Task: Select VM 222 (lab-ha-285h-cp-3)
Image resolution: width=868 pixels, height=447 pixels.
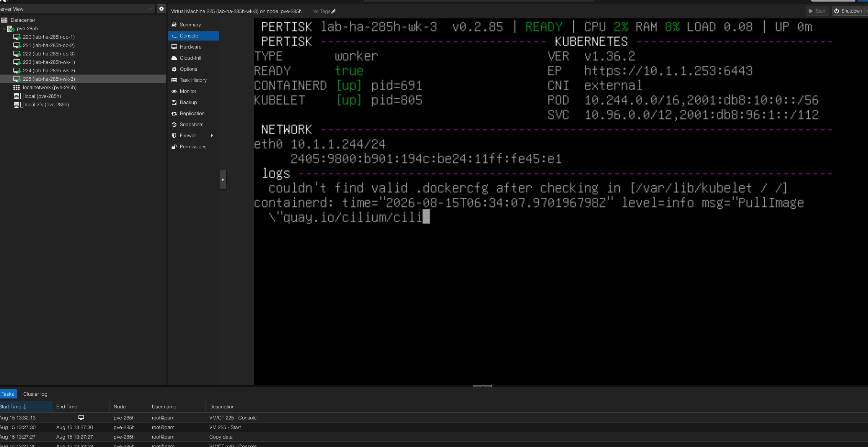Action: point(49,54)
